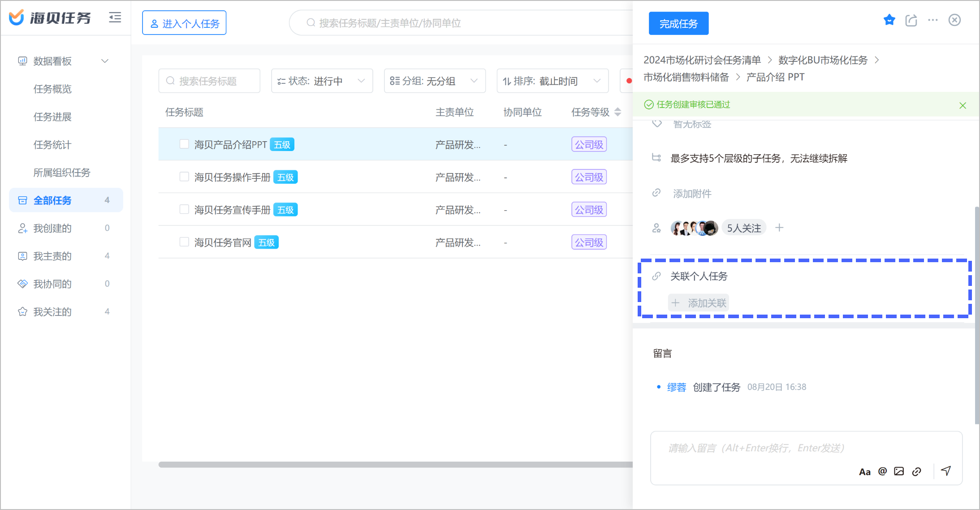Image resolution: width=980 pixels, height=510 pixels.
Task: Click the detail panel vertical scrollbar
Action: pos(977,315)
